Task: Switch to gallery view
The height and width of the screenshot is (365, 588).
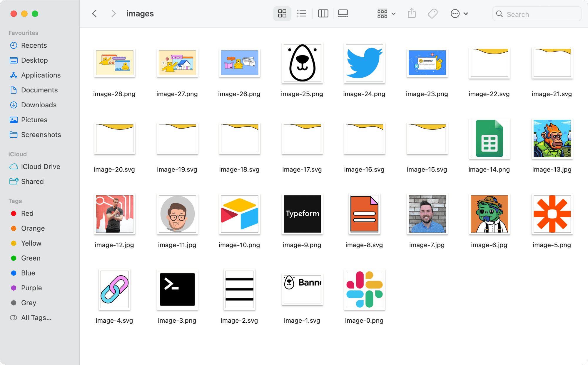Action: pyautogui.click(x=343, y=14)
